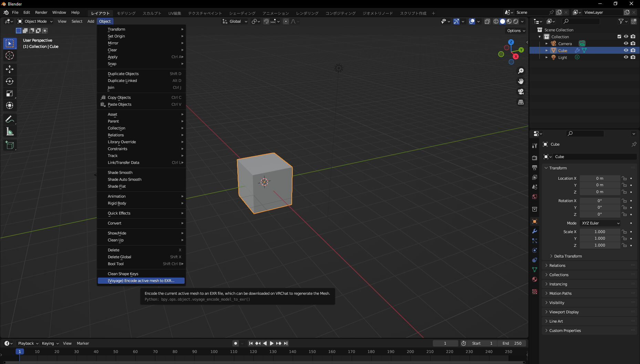Open the Render properties tab

[x=535, y=158]
